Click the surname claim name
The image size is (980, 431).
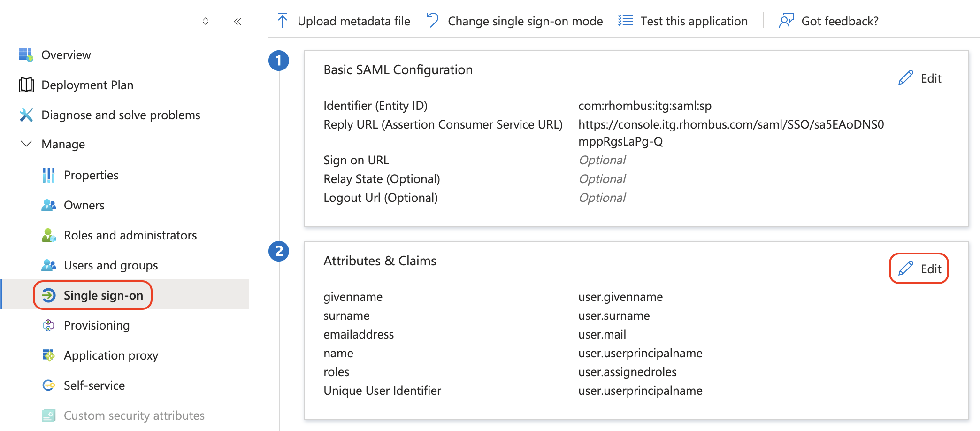(x=346, y=316)
